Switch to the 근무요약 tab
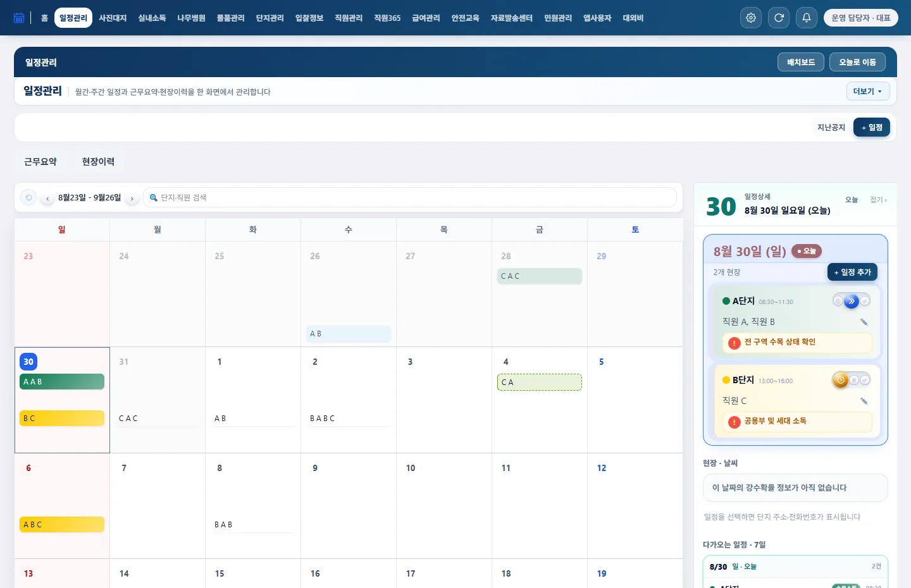This screenshot has width=911, height=588. (x=40, y=162)
